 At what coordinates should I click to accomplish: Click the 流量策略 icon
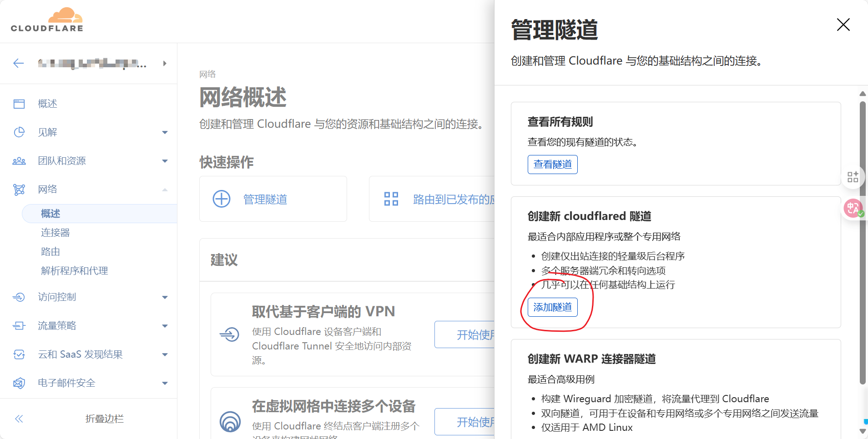pyautogui.click(x=19, y=326)
